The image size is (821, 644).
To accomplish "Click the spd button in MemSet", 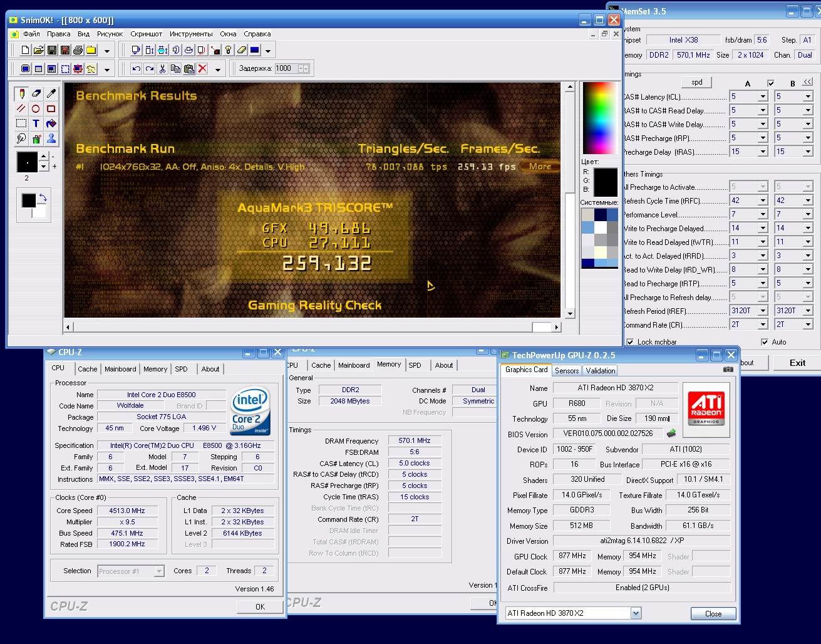I will pyautogui.click(x=697, y=82).
